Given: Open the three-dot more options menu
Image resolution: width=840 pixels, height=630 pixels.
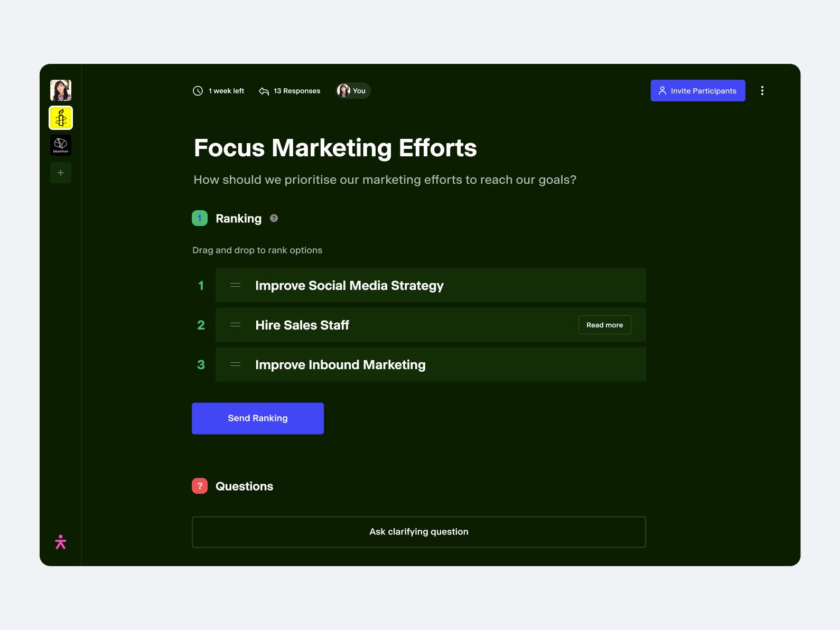Looking at the screenshot, I should click(x=762, y=91).
